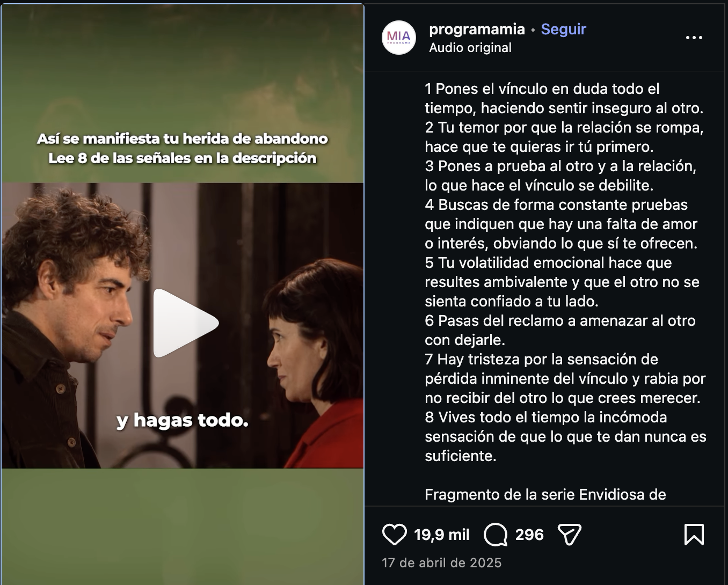Image resolution: width=728 pixels, height=585 pixels.
Task: Play the video with the center play button
Action: tap(186, 323)
